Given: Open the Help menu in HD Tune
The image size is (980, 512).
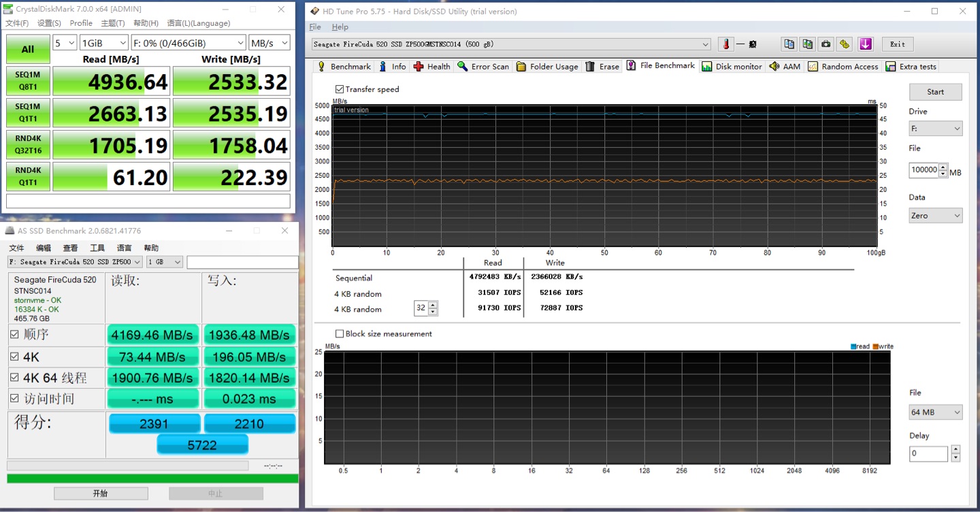Looking at the screenshot, I should click(x=340, y=27).
